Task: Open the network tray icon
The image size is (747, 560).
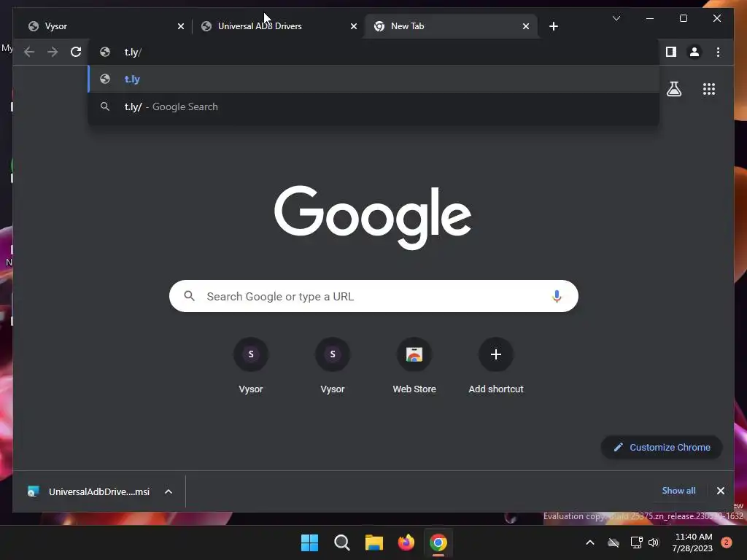Action: point(636,542)
